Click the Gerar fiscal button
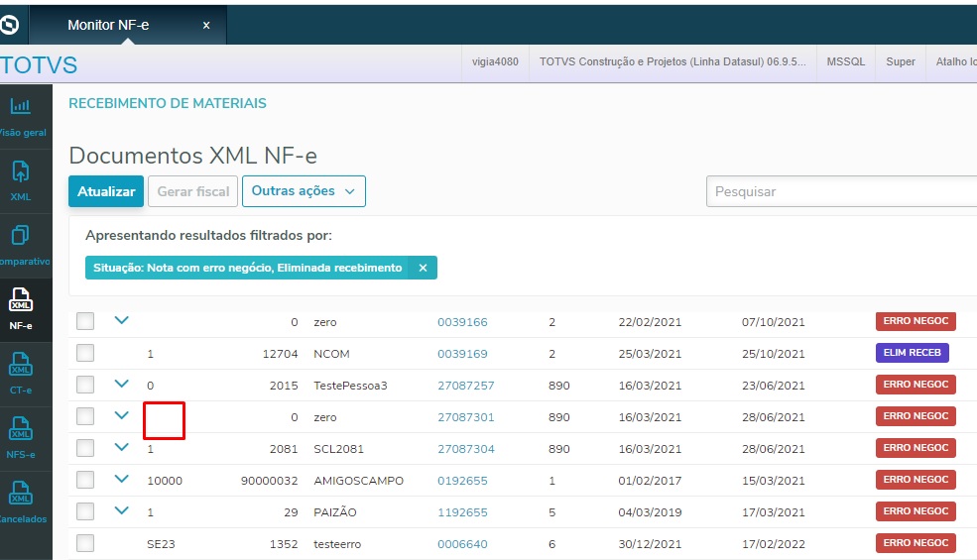The image size is (977, 560). (x=193, y=191)
